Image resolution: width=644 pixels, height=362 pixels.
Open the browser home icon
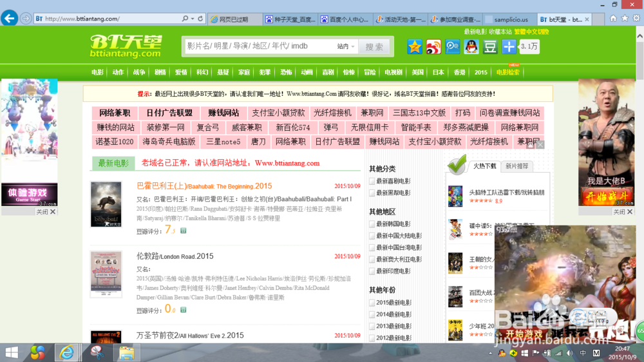point(613,19)
